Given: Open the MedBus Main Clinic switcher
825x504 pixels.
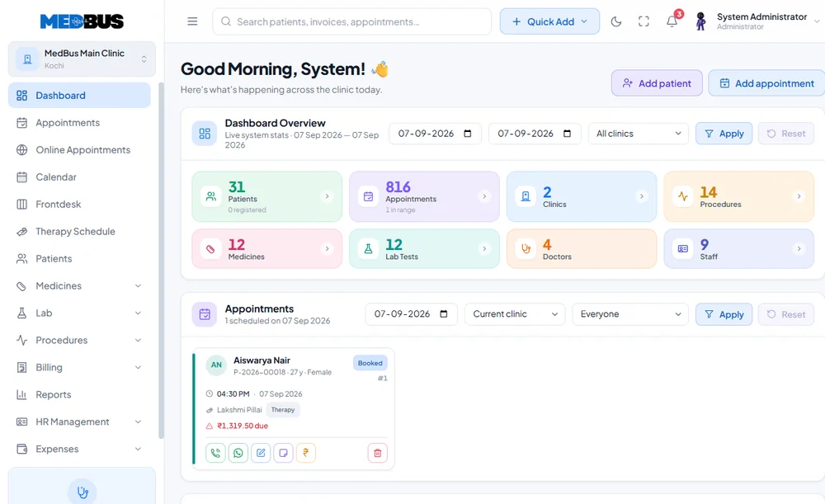Looking at the screenshot, I should click(x=82, y=59).
